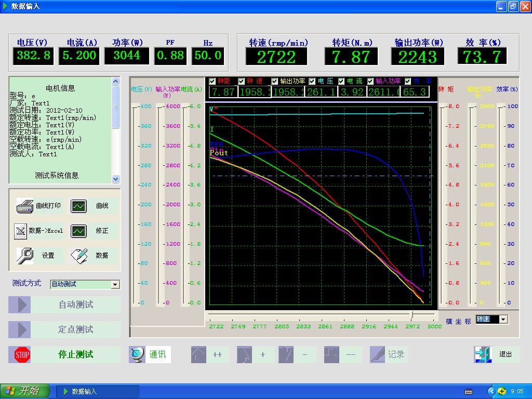Disable the 电流 curve checkbox
This screenshot has width=532, height=399.
click(x=341, y=81)
